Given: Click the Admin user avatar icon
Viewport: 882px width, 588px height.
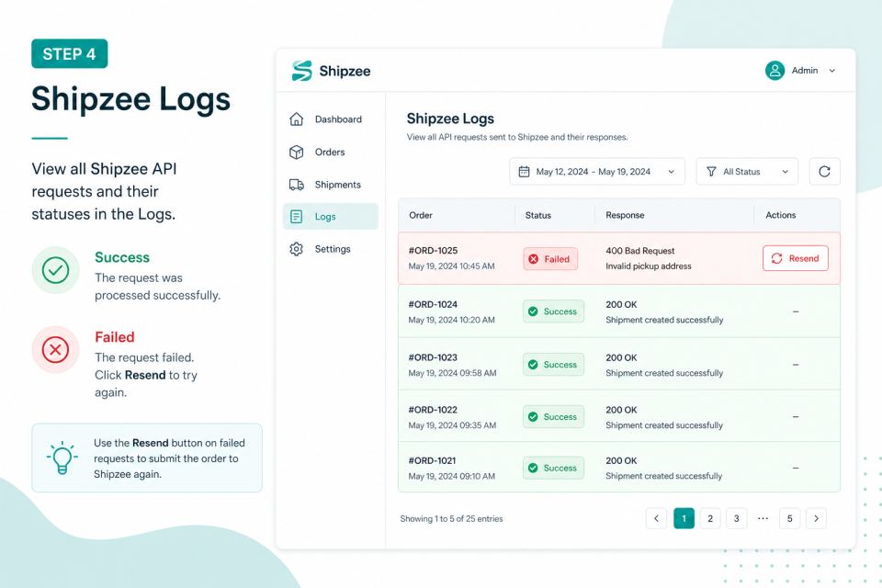Looking at the screenshot, I should [775, 71].
